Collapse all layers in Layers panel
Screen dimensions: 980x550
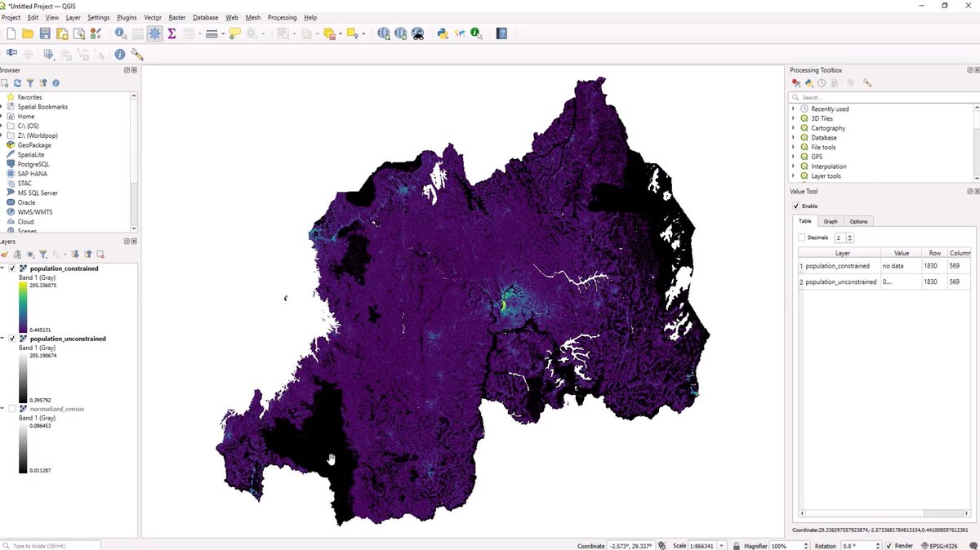(x=87, y=255)
